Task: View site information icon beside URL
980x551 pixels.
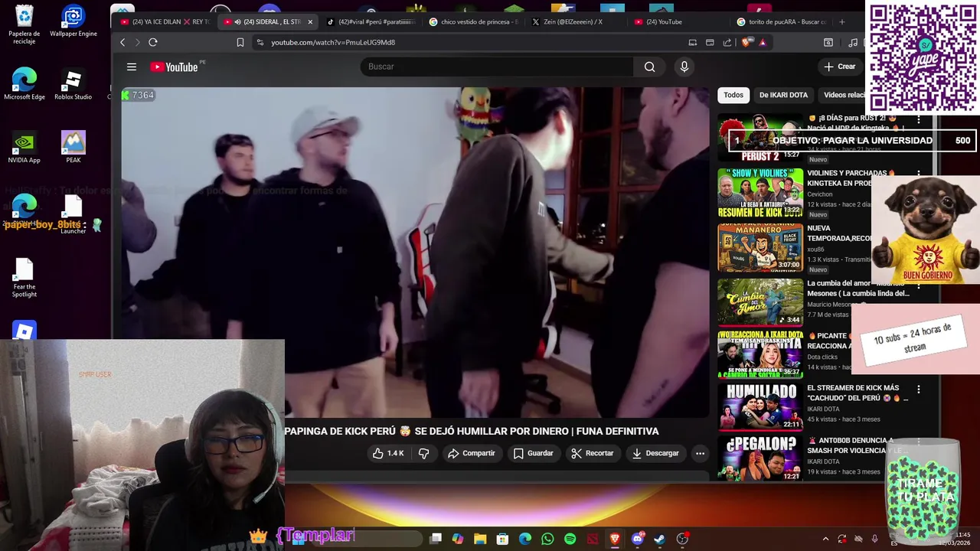Action: (x=260, y=42)
